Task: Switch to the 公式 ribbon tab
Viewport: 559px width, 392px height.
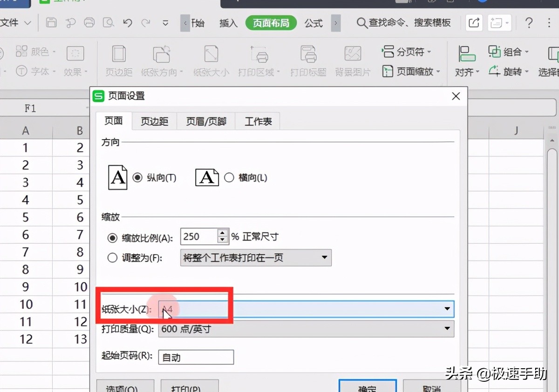Action: coord(314,23)
